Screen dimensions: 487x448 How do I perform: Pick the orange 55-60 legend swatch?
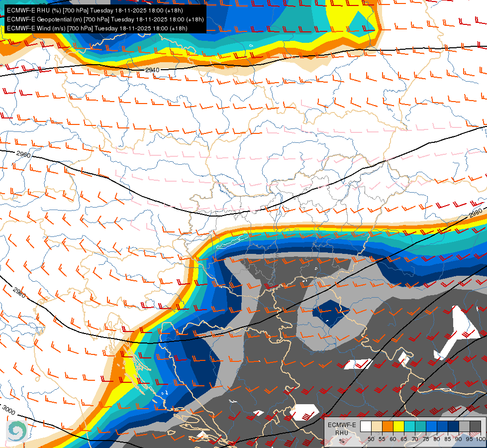(x=388, y=426)
